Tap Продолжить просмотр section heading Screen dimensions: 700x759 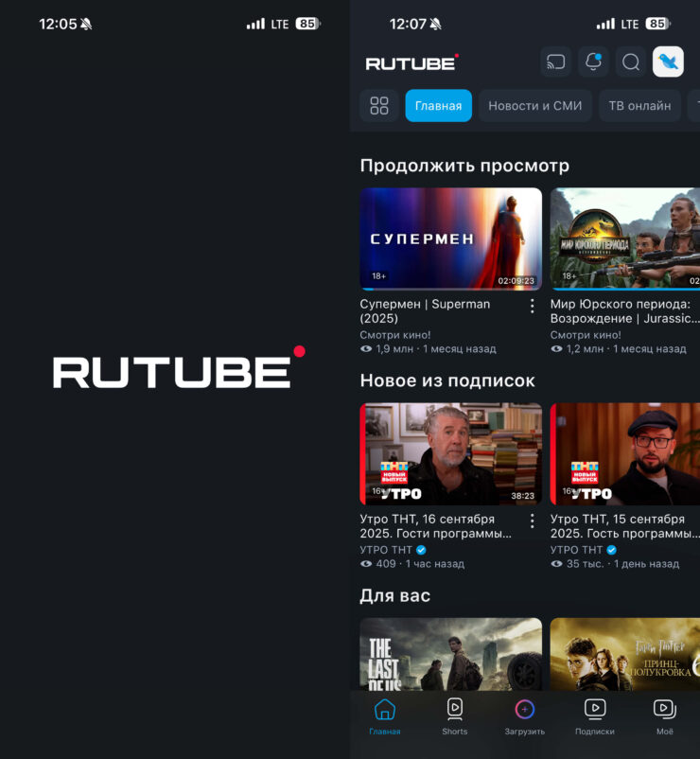(464, 166)
